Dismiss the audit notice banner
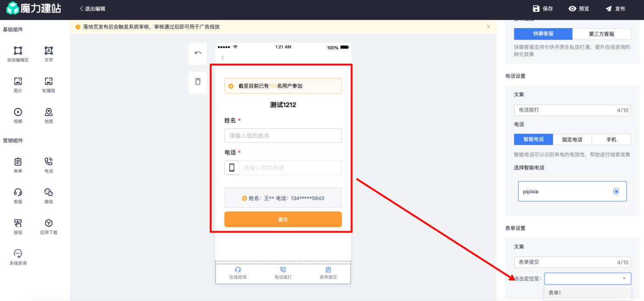The width and height of the screenshot is (644, 301). pyautogui.click(x=488, y=26)
